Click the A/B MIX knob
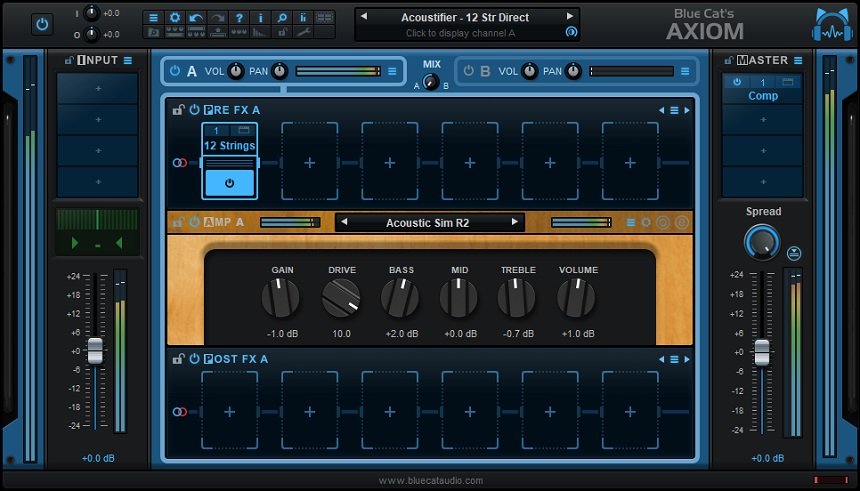This screenshot has width=860, height=491. point(432,82)
